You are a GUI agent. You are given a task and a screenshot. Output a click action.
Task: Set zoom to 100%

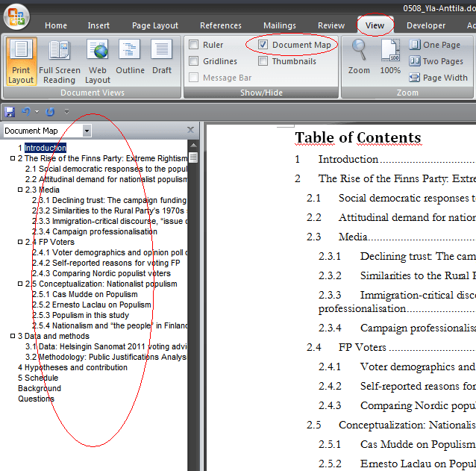coord(390,57)
